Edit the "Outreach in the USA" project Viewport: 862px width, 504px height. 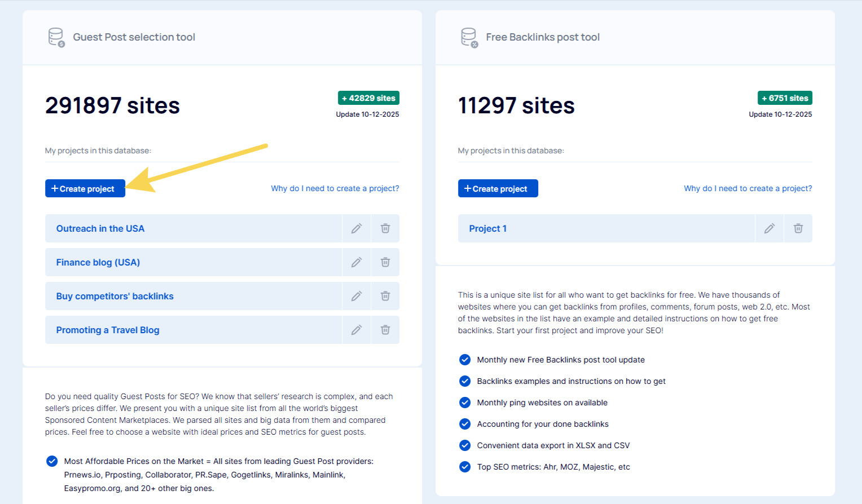coord(356,228)
